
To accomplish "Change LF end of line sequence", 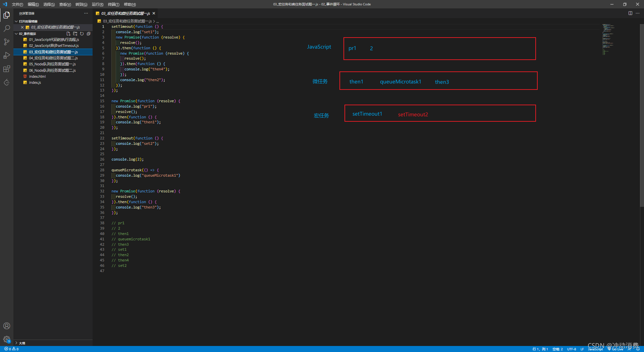I will pos(582,349).
